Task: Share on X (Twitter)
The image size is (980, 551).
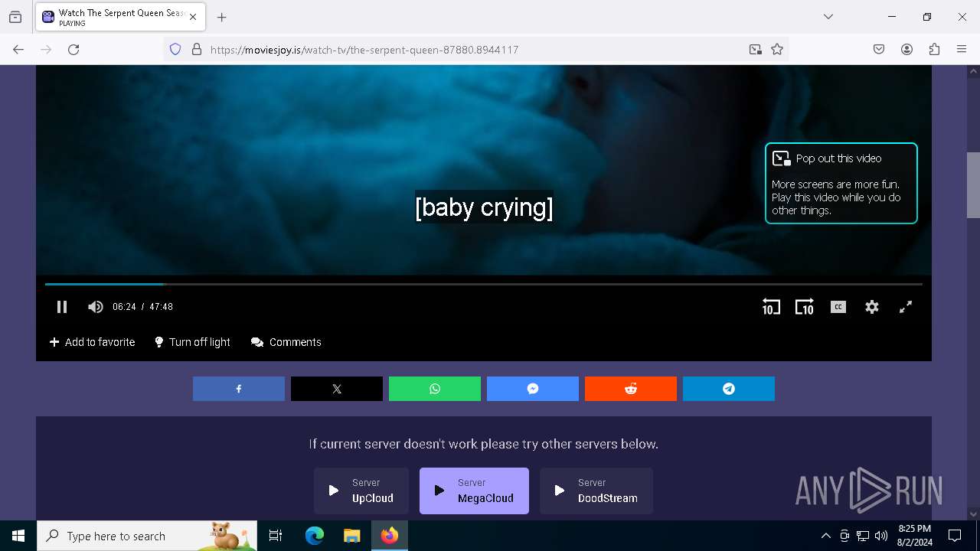Action: pyautogui.click(x=337, y=389)
